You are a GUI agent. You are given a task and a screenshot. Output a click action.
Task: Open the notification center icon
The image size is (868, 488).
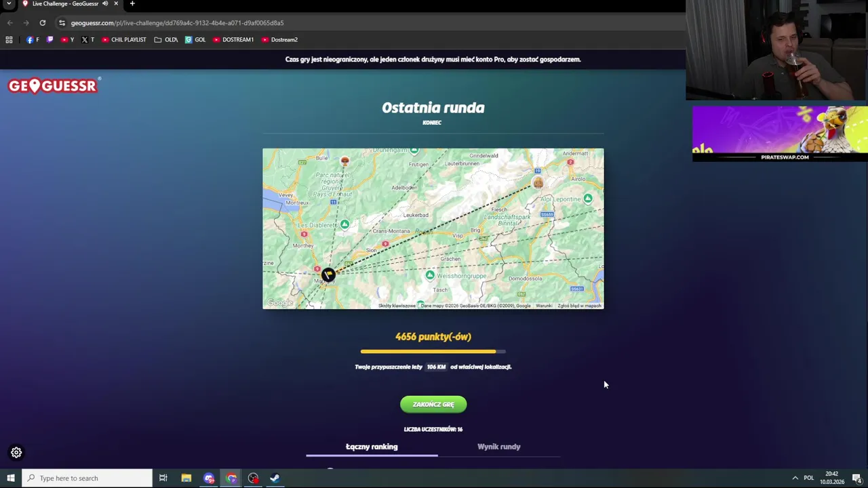click(857, 478)
